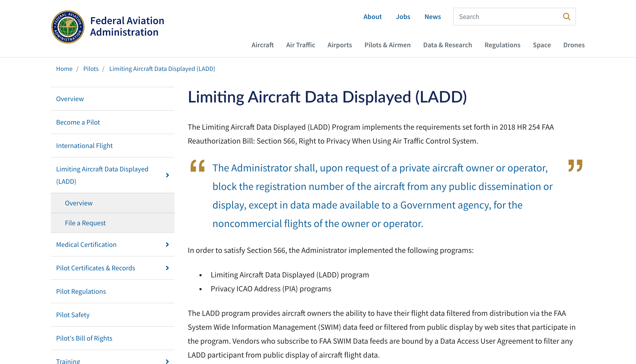Open Pilot Certificates & Records link
Image resolution: width=636 pixels, height=364 pixels.
[95, 268]
